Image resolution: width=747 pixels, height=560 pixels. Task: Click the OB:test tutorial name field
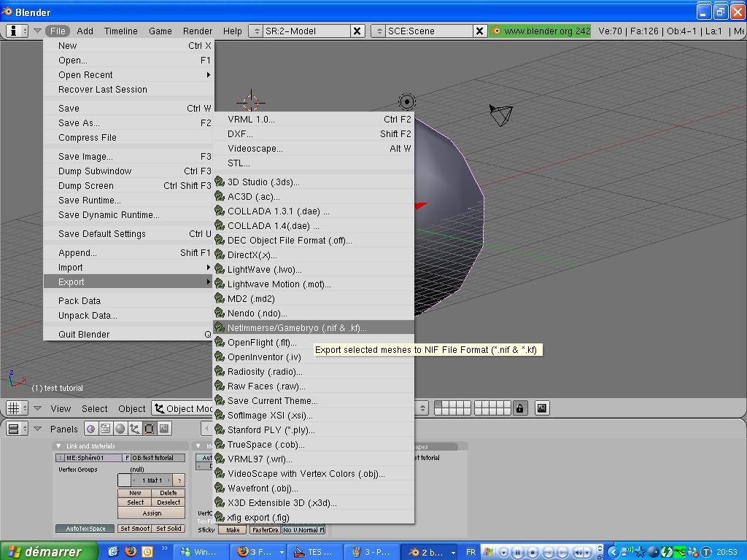158,458
